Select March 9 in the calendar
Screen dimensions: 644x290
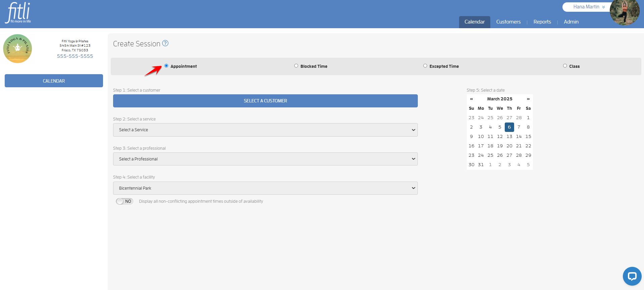point(472,137)
